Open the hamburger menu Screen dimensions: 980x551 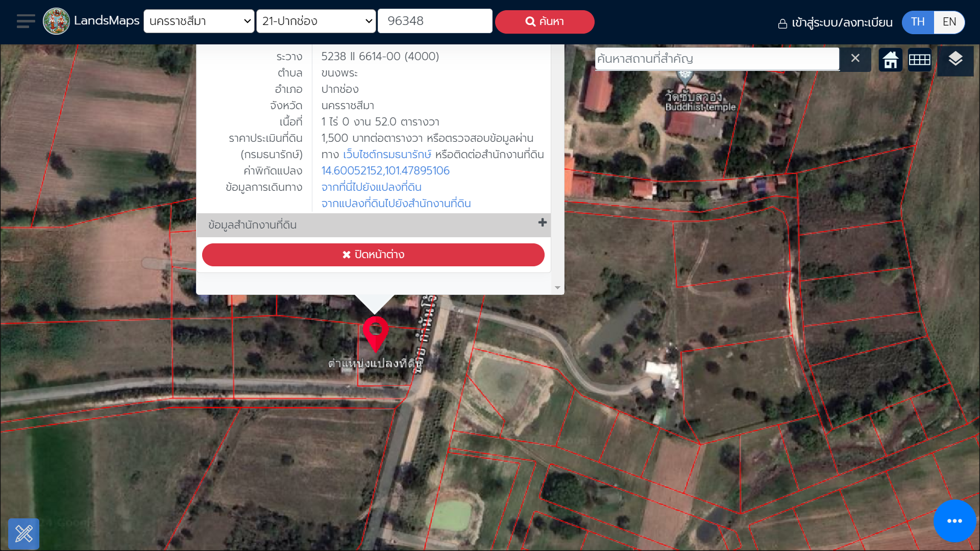[26, 21]
